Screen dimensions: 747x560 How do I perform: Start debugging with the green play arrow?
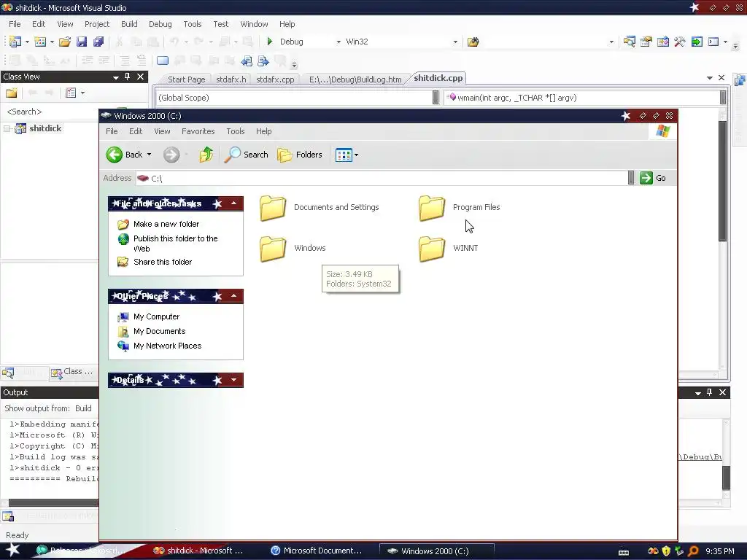(270, 42)
